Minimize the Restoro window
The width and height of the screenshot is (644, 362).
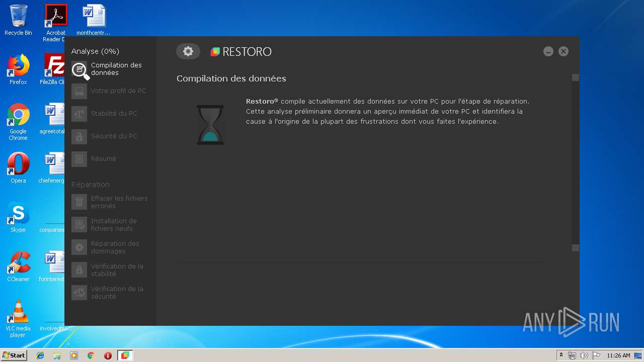(x=548, y=51)
